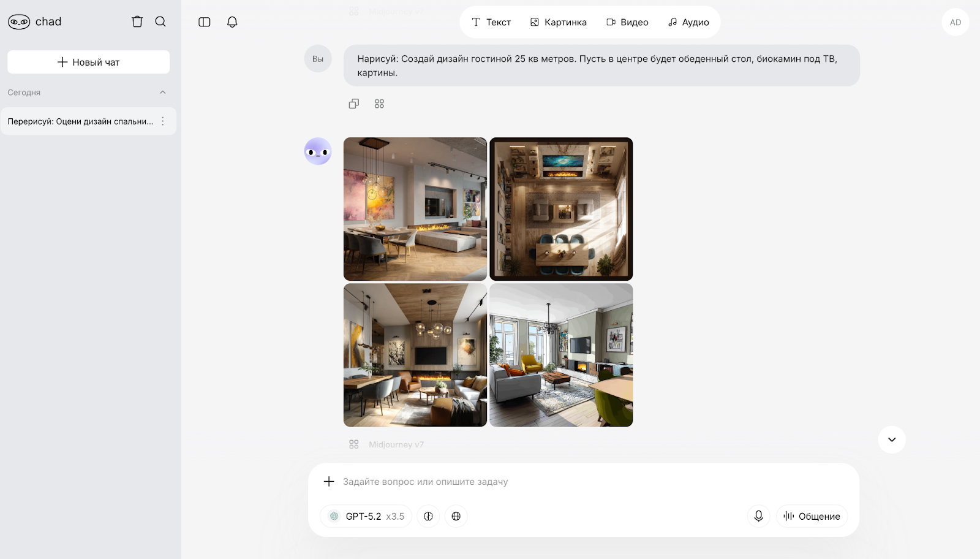This screenshot has height=559, width=980.
Task: Open the GPT-5.2 model selector
Action: pos(366,516)
